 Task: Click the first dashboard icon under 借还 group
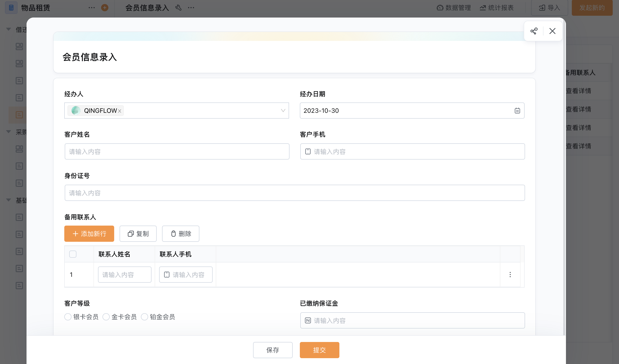point(19,47)
